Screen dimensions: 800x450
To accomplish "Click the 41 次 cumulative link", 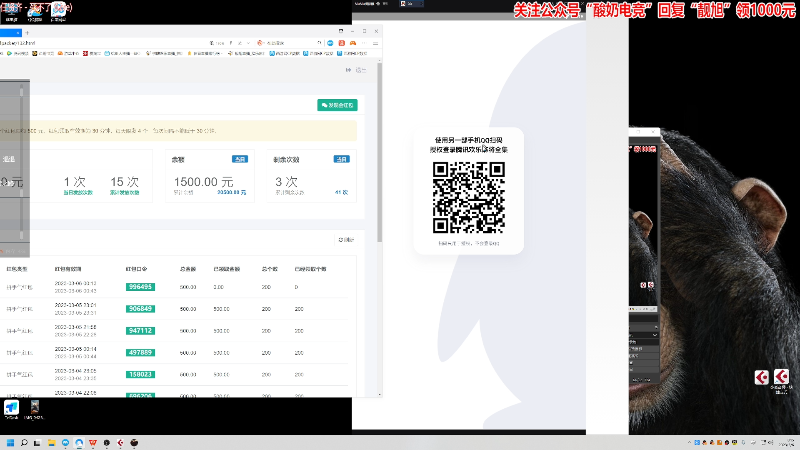I will 341,192.
